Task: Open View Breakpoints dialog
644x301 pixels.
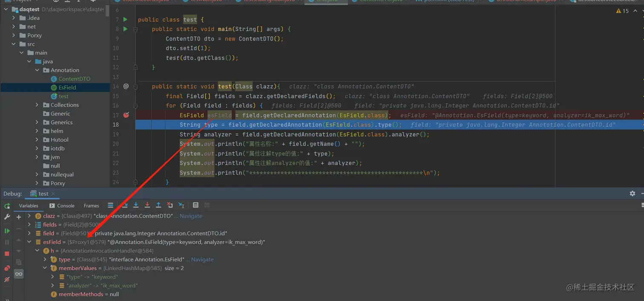Action: tap(7, 268)
